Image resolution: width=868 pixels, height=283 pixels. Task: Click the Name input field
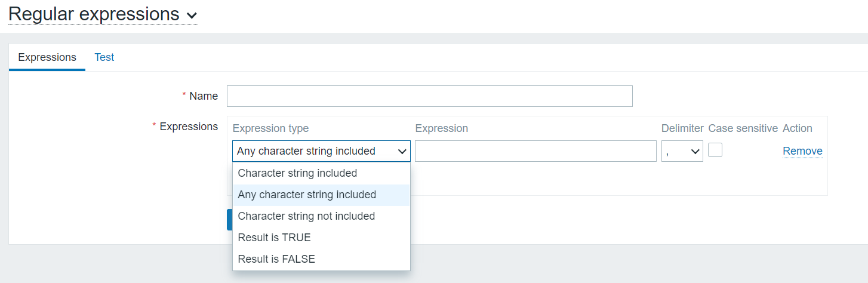[x=429, y=96]
